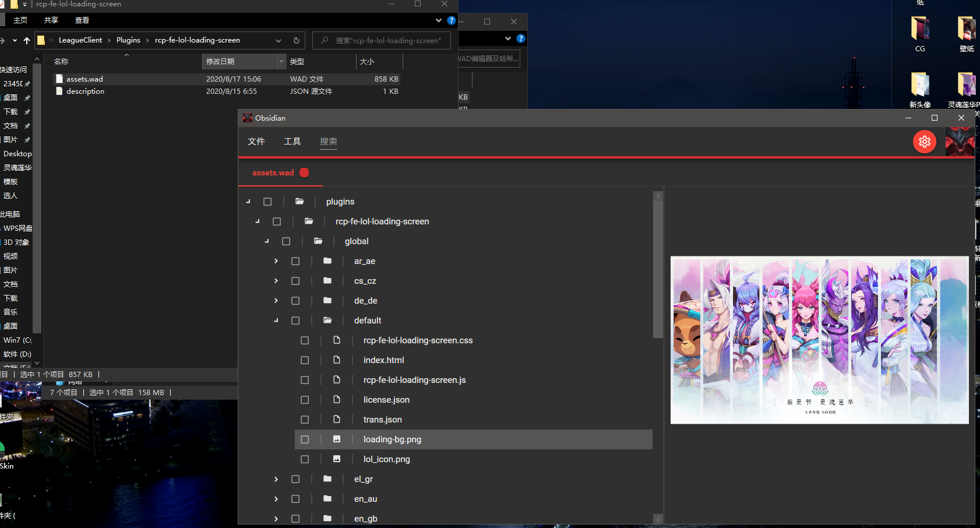Collapse the default folder
This screenshot has width=980, height=528.
(x=277, y=321)
